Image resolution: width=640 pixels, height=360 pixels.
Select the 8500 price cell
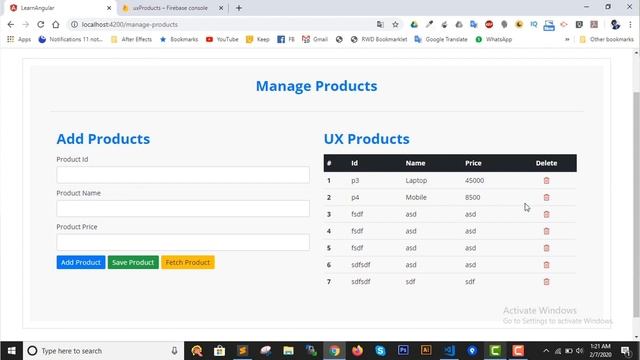click(x=472, y=197)
